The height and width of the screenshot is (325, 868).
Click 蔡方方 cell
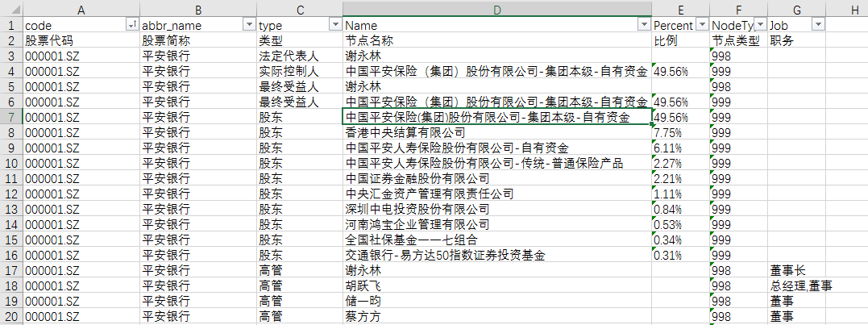point(497,317)
